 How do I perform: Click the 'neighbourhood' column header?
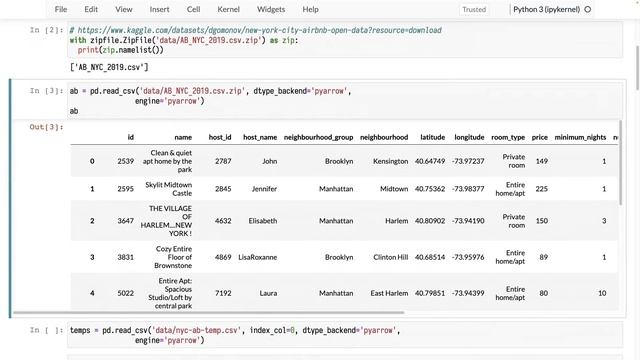pos(384,138)
